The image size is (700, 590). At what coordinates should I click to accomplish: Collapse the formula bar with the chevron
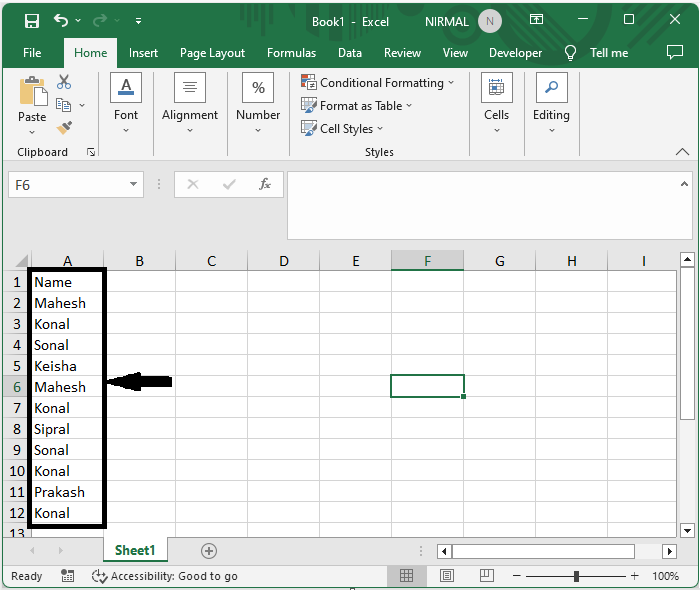coord(684,184)
